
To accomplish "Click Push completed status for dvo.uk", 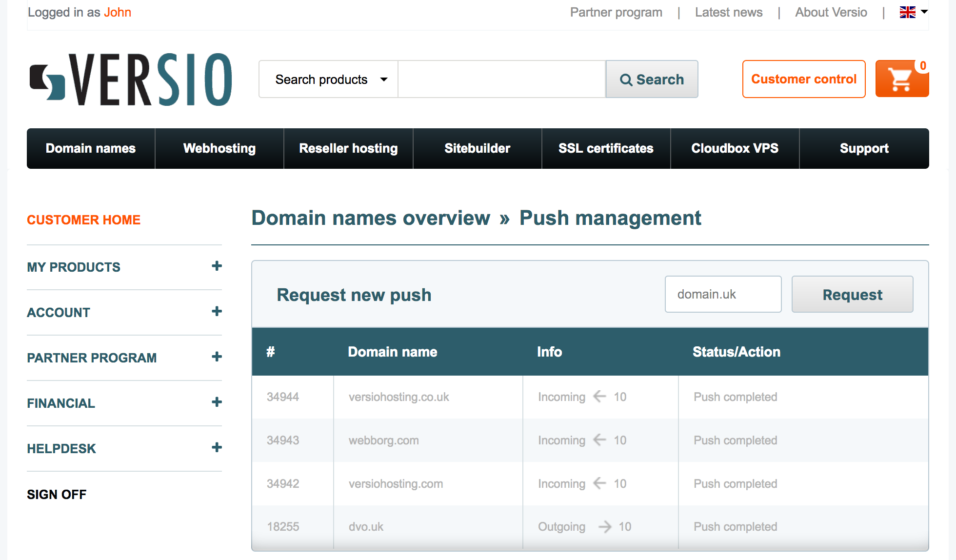I will click(x=735, y=527).
